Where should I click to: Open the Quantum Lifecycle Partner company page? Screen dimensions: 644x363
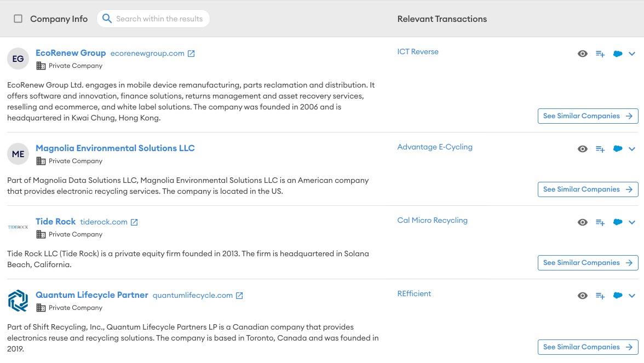pos(92,295)
